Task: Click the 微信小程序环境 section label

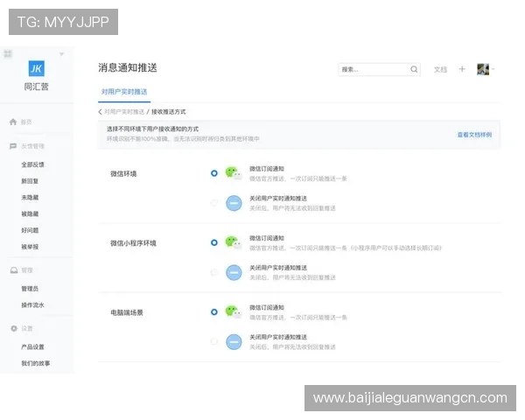Action: (133, 243)
